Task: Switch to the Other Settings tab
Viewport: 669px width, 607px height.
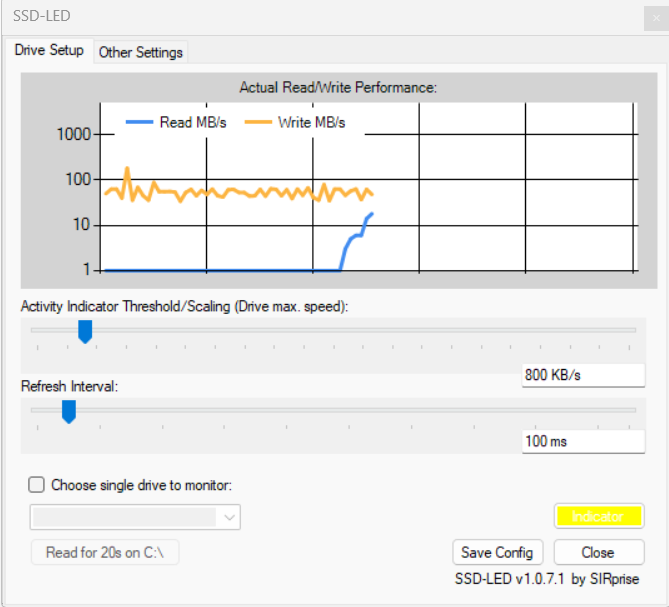Action: [141, 53]
